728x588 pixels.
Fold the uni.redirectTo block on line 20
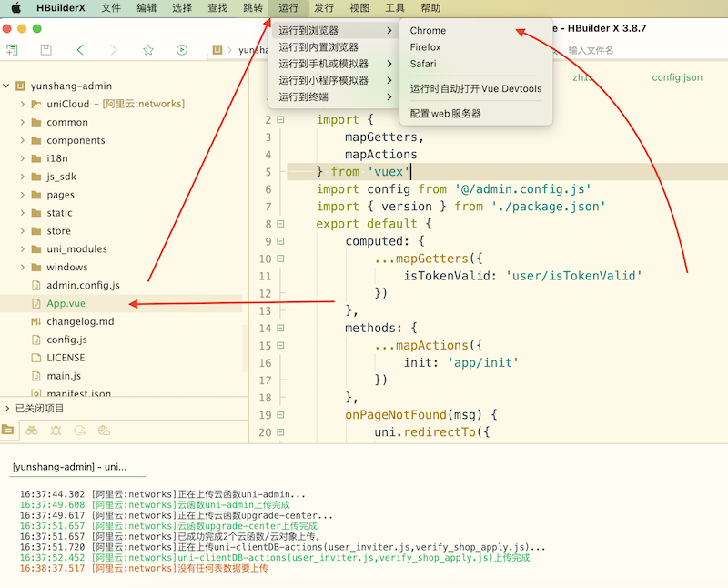[x=280, y=432]
